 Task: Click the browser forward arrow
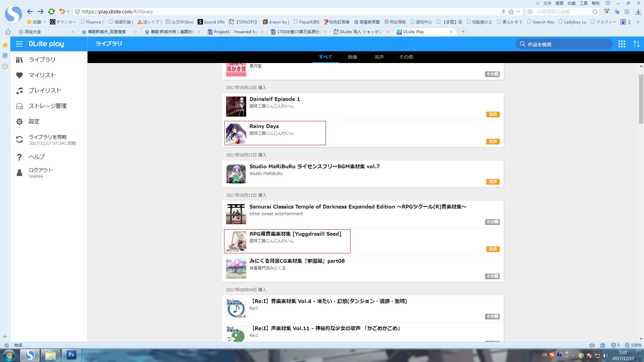(x=41, y=11)
